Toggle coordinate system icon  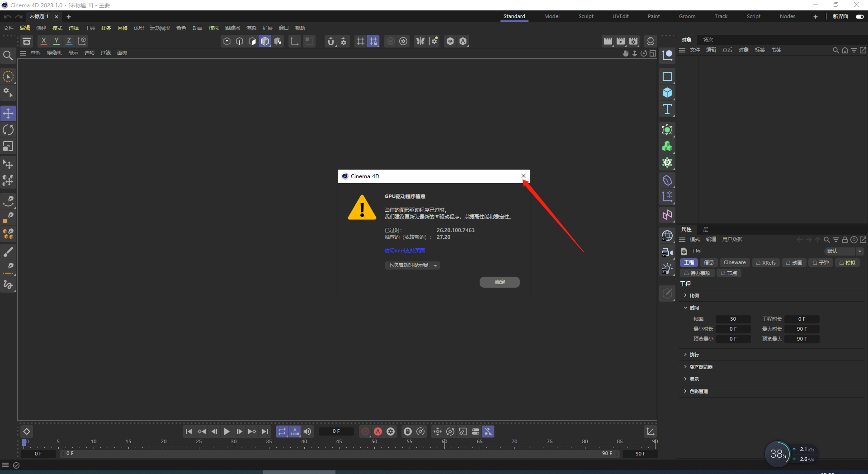82,41
